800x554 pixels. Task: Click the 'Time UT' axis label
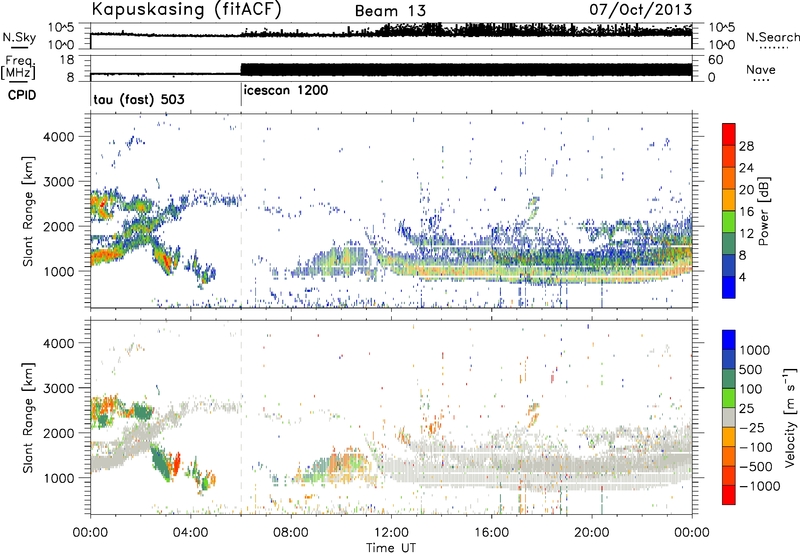[391, 548]
